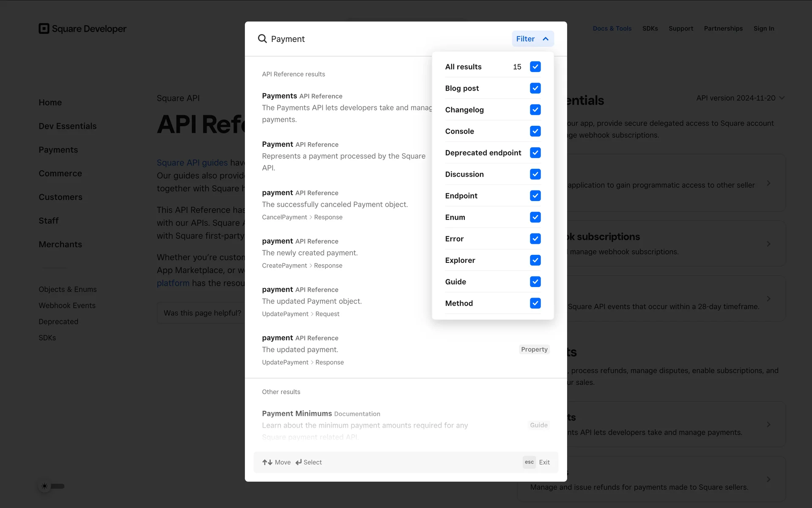Open the SDKs top navigation item
This screenshot has width=812, height=508.
point(650,28)
